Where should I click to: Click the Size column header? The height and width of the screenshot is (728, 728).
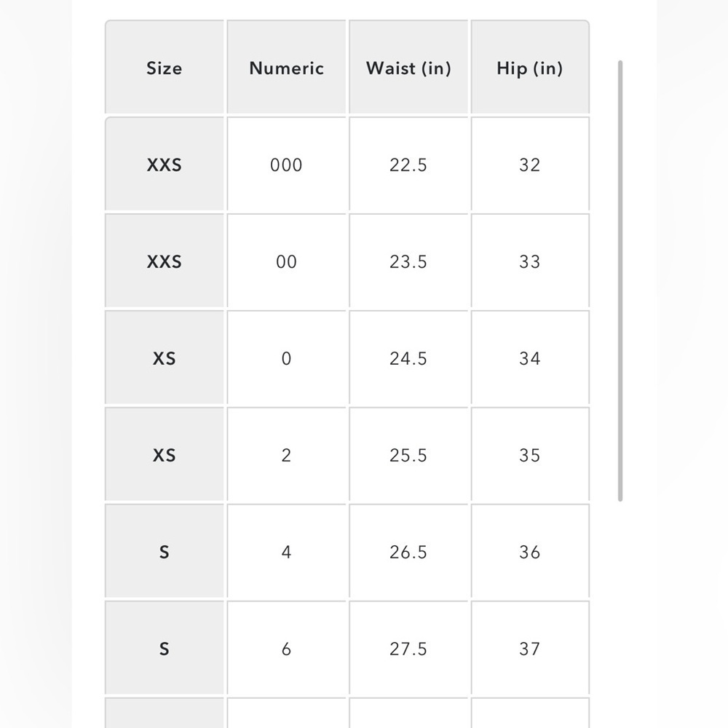coord(165,67)
